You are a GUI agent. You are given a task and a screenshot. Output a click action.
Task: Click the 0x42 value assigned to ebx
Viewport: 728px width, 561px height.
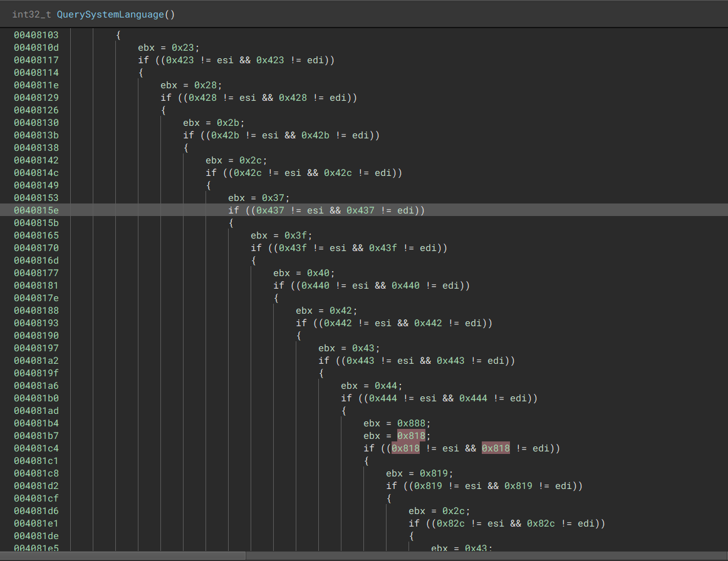(343, 311)
